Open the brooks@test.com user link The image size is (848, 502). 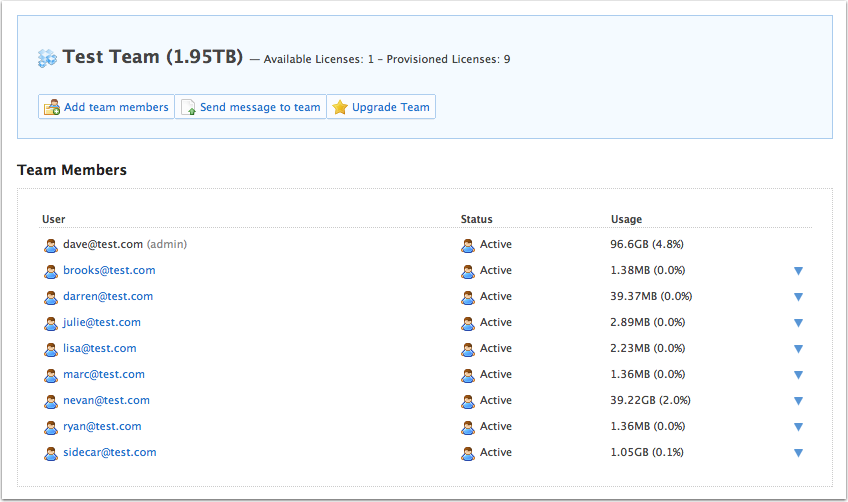(109, 270)
